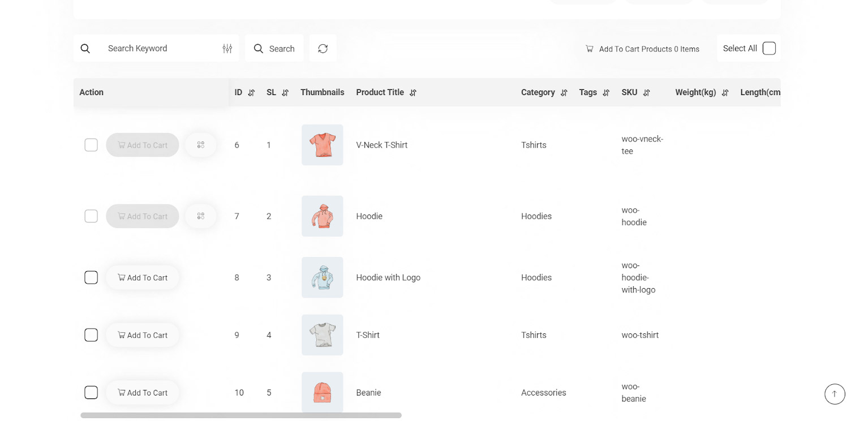Click the filter sliders icon in search box

pyautogui.click(x=227, y=49)
